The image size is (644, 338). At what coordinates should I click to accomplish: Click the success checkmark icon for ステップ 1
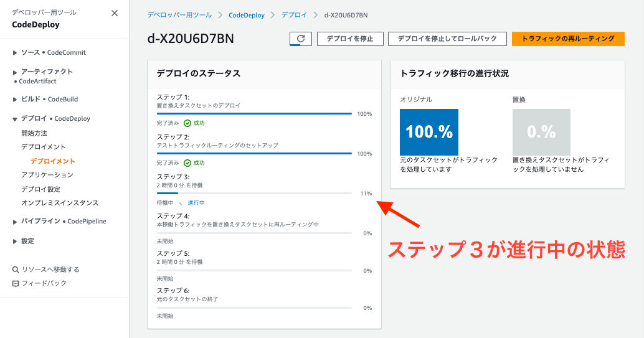pos(187,123)
